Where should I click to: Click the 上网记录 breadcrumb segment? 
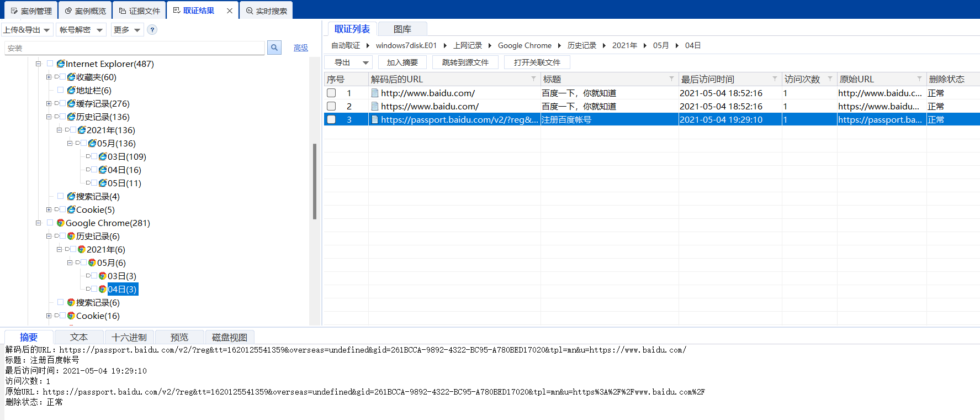(468, 45)
